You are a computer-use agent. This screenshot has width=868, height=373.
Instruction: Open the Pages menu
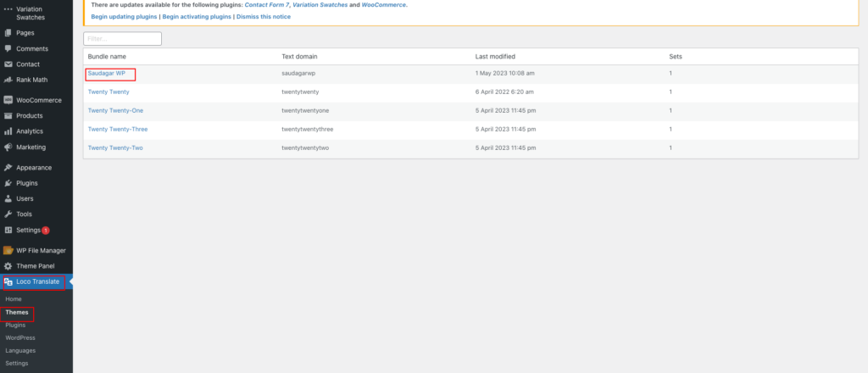pyautogui.click(x=25, y=33)
